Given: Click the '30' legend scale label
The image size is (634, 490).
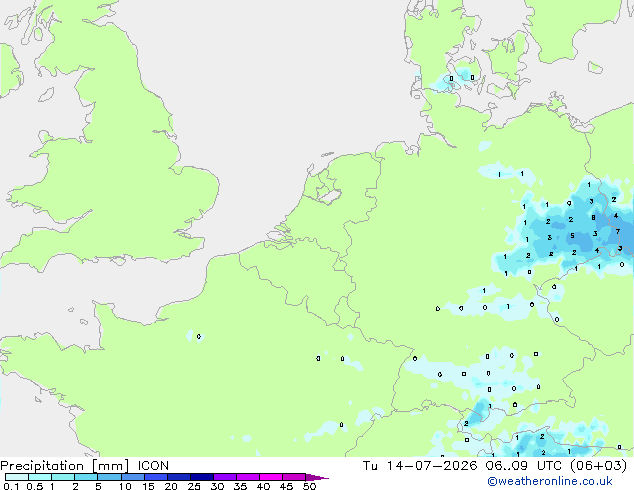Looking at the screenshot, I should point(217,486).
